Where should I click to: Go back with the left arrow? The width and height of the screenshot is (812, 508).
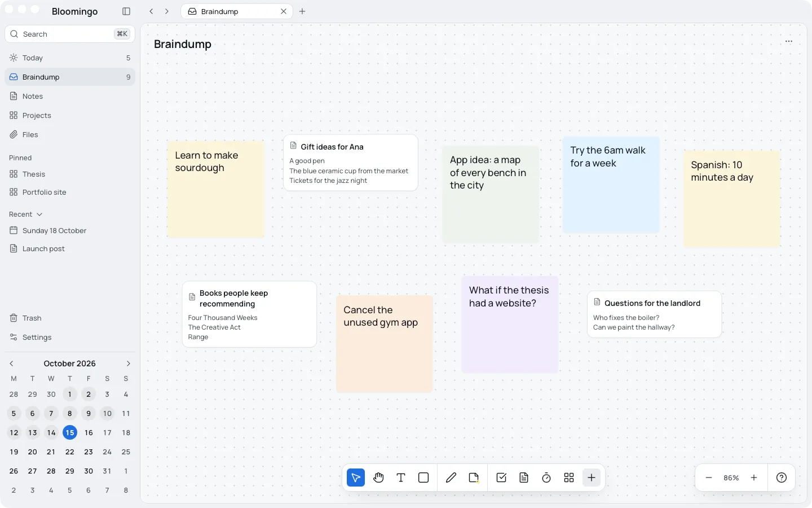[151, 11]
